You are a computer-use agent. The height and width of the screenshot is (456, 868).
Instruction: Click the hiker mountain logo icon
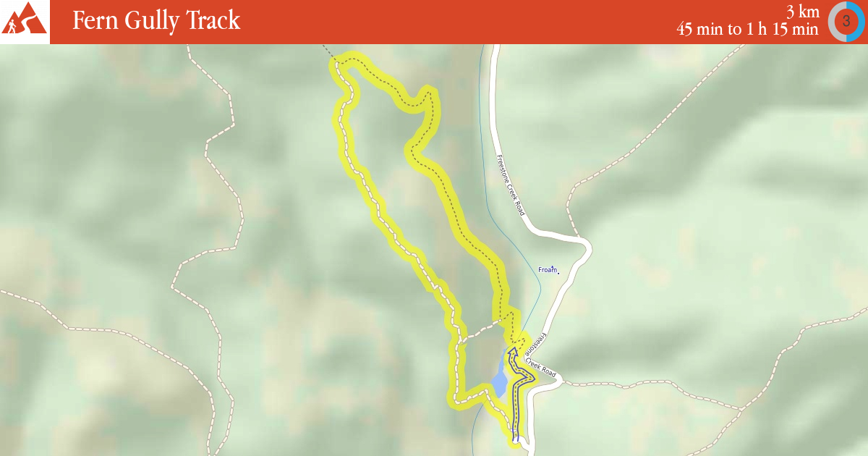[24, 20]
